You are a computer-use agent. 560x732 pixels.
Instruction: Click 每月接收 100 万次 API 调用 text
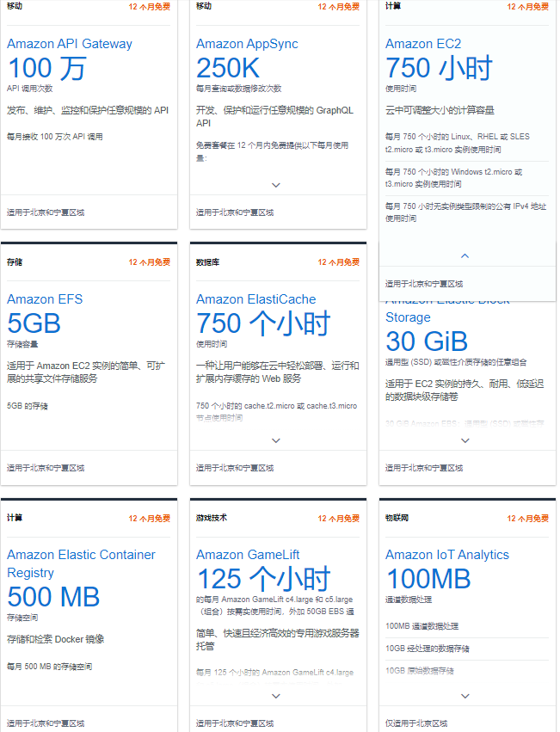[x=55, y=137]
